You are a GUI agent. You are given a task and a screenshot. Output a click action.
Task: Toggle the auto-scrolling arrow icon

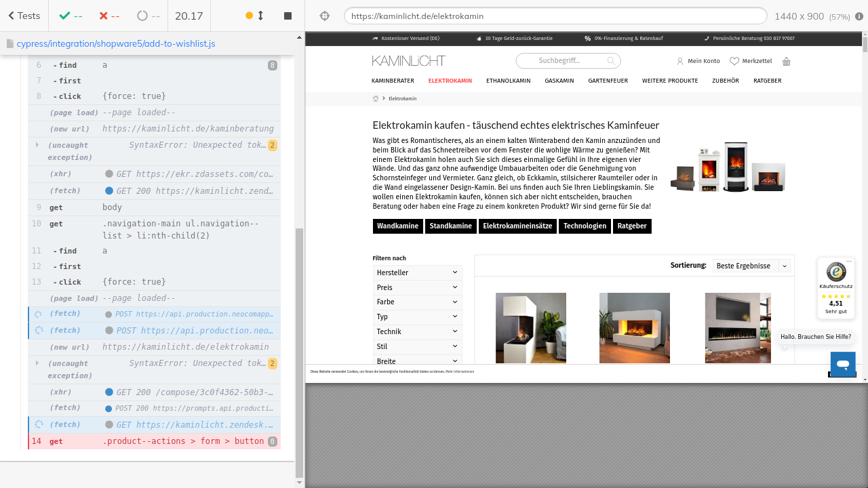[260, 16]
